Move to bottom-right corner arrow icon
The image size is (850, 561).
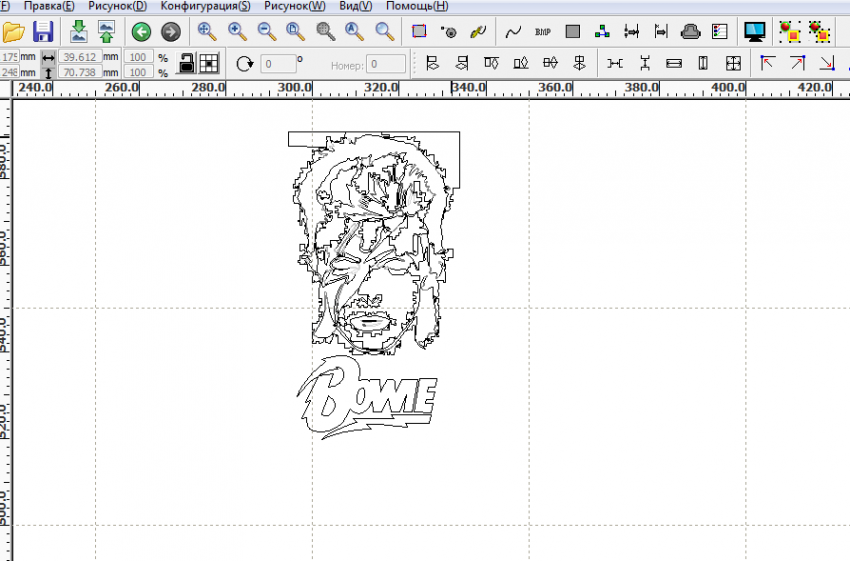pos(827,63)
